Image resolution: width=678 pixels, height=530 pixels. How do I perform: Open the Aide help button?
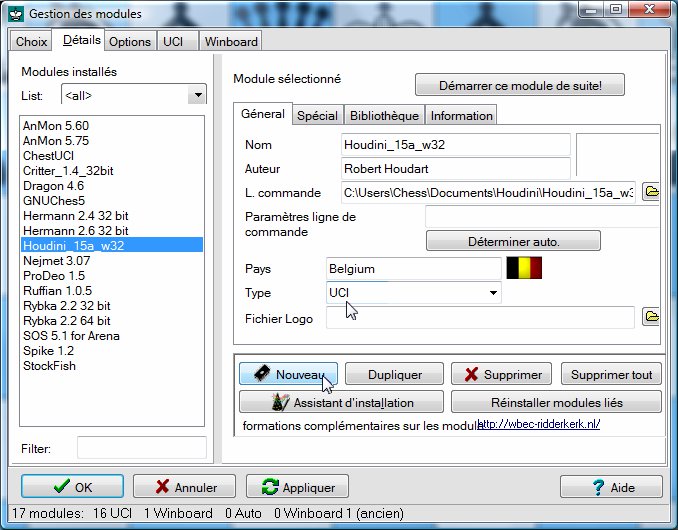[611, 487]
